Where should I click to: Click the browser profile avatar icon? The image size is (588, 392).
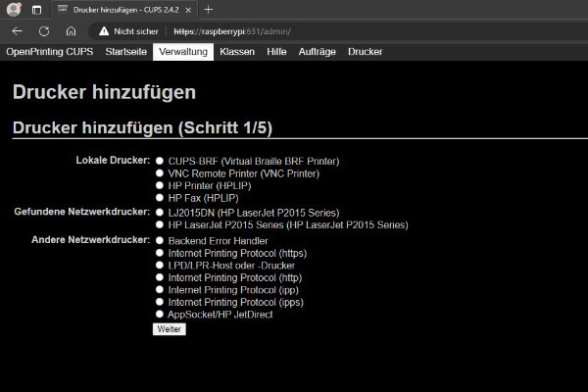point(14,10)
